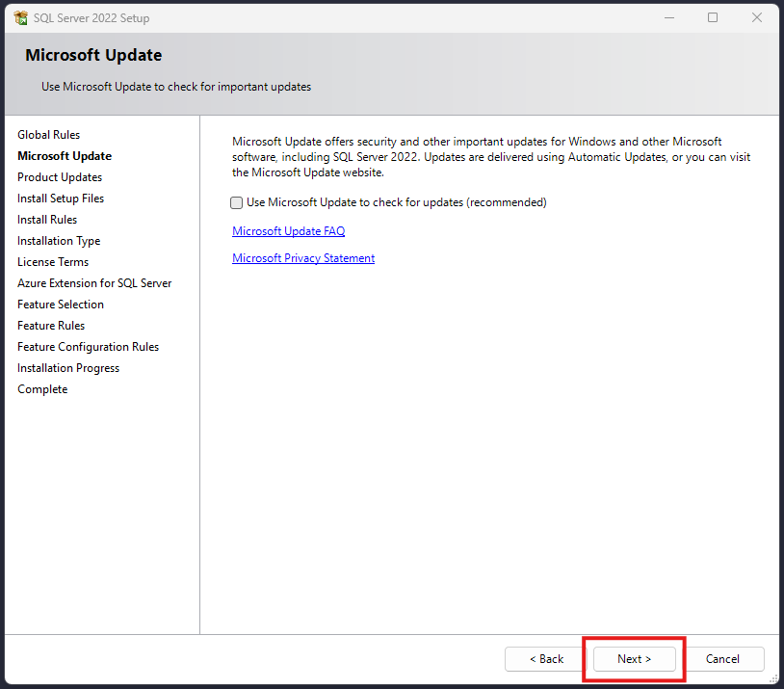Select Feature Configuration Rules step

pyautogui.click(x=89, y=347)
